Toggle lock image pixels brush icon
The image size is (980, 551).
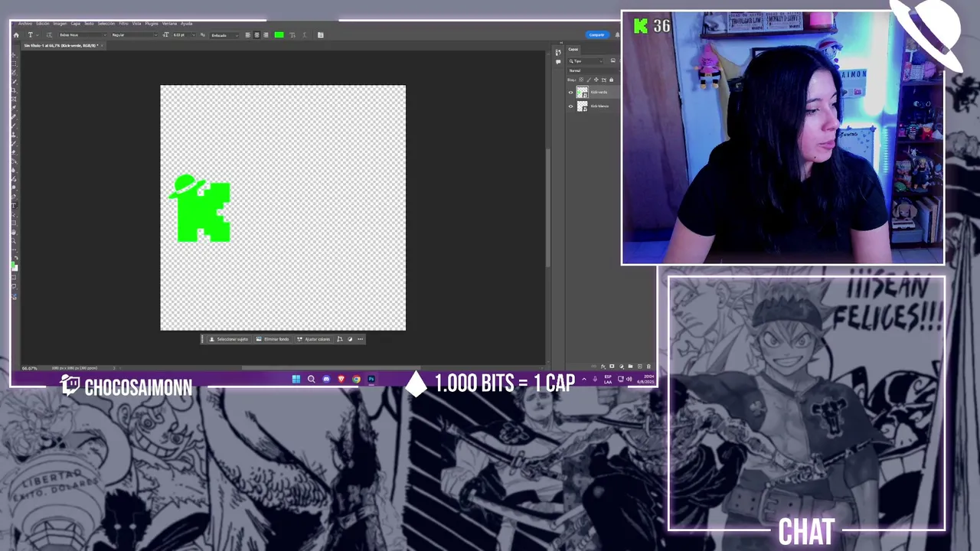click(x=589, y=80)
